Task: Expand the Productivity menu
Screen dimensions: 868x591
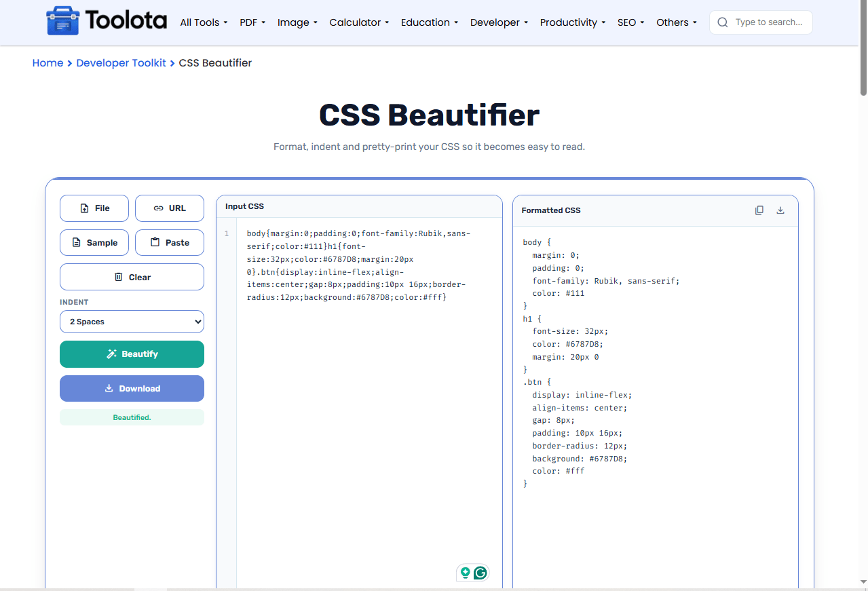Action: click(x=573, y=22)
